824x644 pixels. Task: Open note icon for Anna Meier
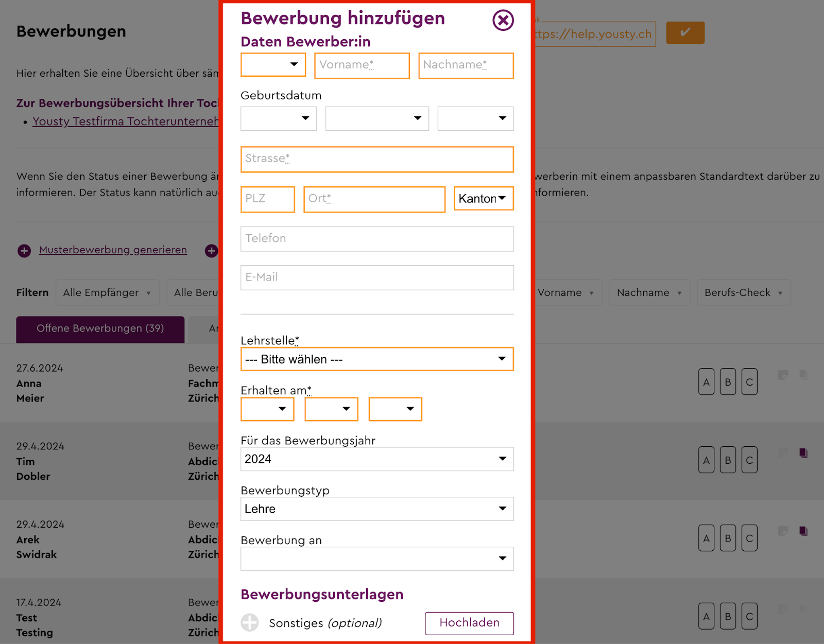[783, 375]
